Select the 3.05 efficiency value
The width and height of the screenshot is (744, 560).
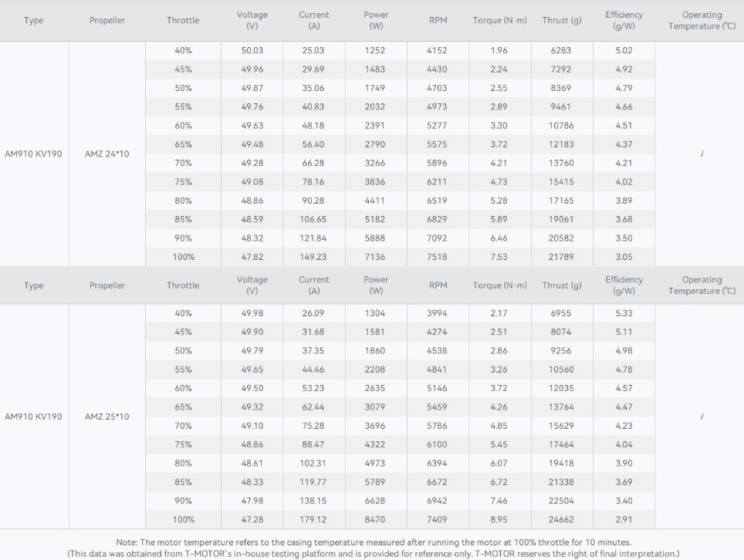pyautogui.click(x=624, y=257)
